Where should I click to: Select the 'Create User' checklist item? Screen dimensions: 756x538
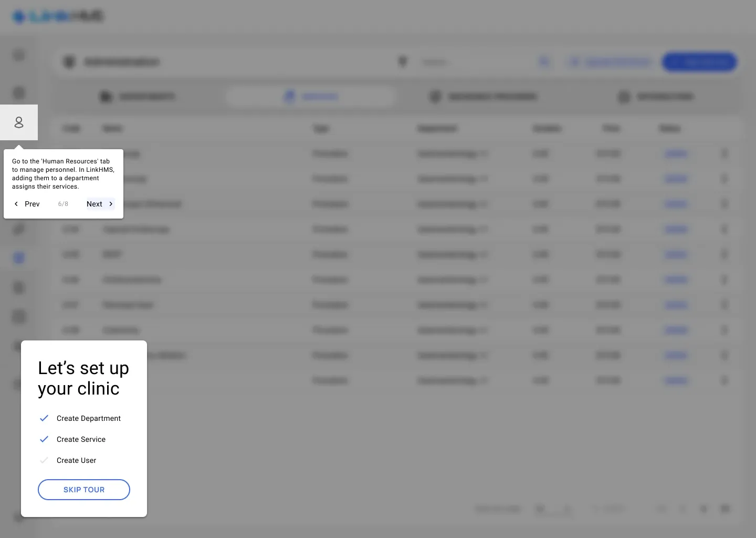[x=76, y=460]
